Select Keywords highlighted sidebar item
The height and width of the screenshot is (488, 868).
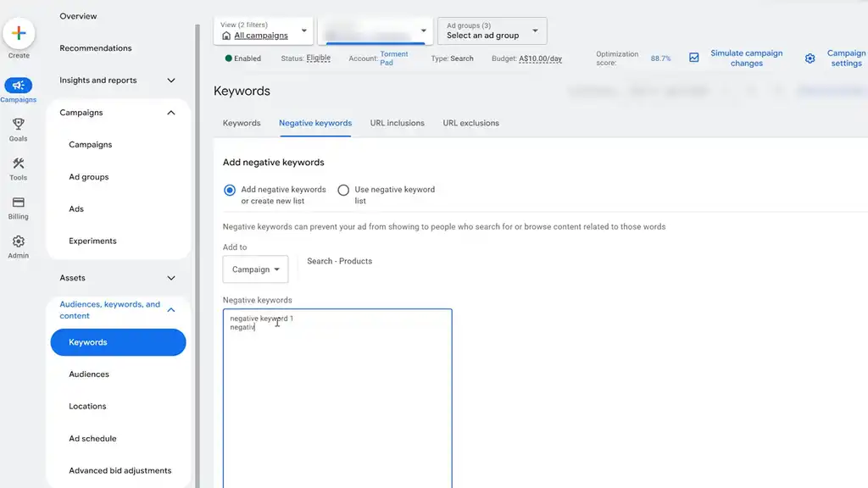tap(118, 342)
